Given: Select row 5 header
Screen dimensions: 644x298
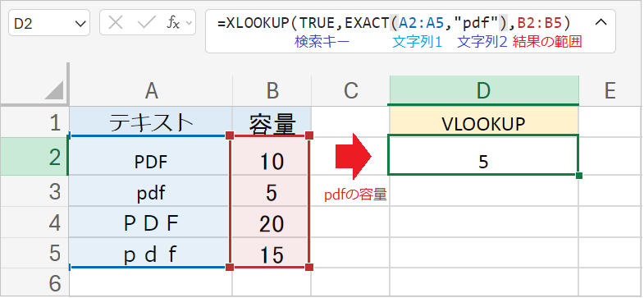Looking at the screenshot, I should coord(34,253).
